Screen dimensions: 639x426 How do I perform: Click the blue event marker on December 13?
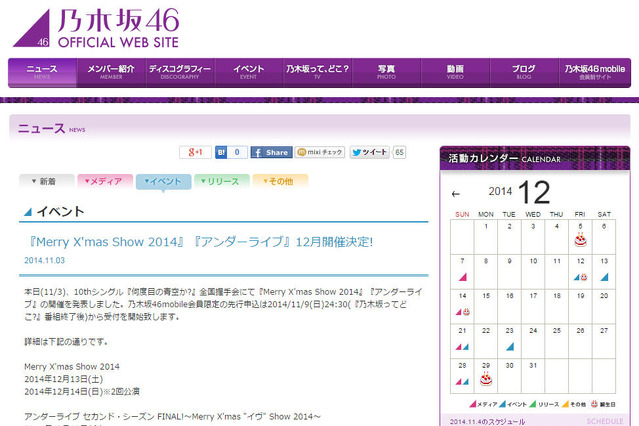point(604,277)
